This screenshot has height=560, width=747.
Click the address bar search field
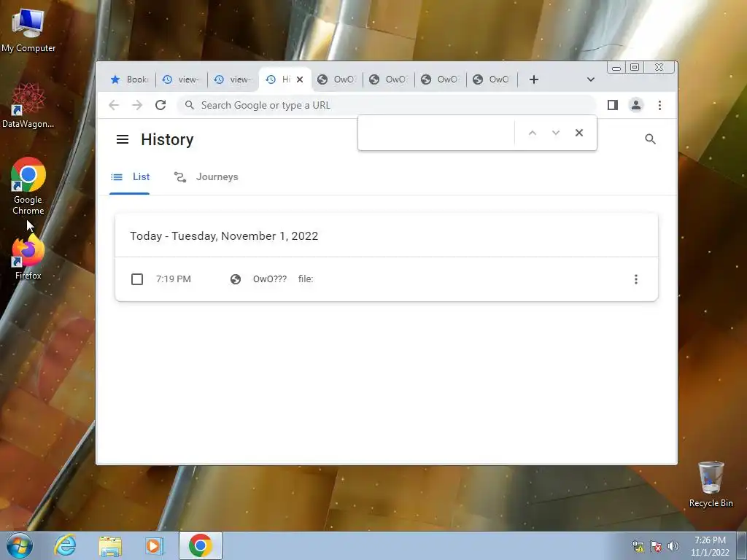(x=386, y=105)
